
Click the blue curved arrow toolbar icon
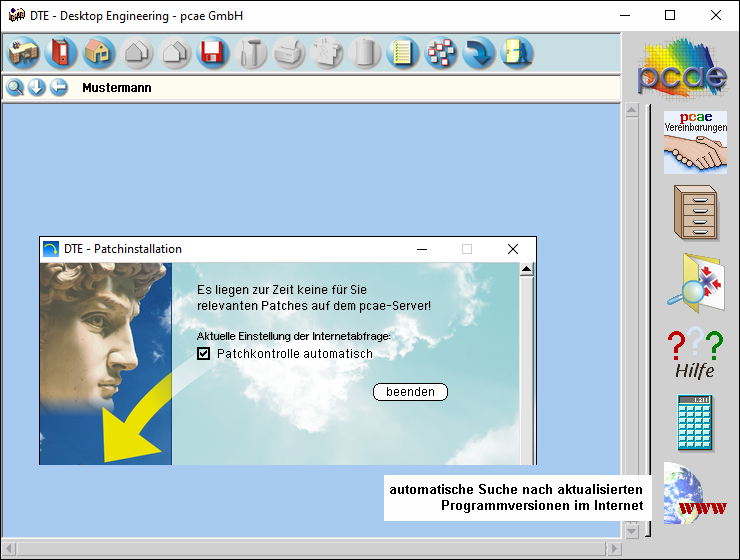click(479, 52)
